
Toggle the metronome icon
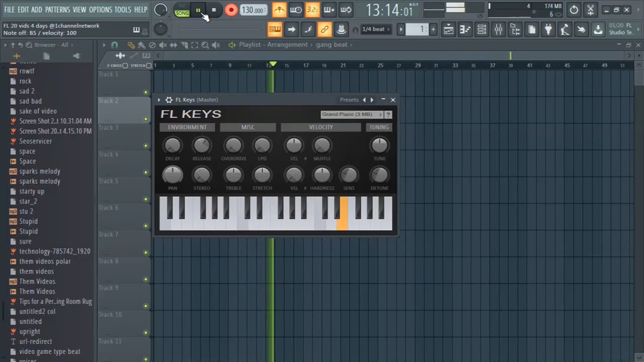click(x=279, y=10)
